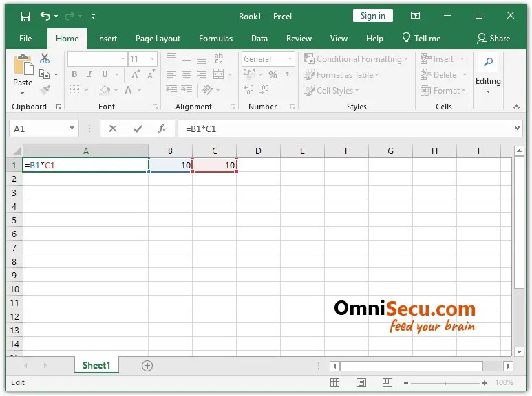Viewport: 532px width, 396px height.
Task: Cancel the formula with the X icon
Action: click(x=113, y=129)
